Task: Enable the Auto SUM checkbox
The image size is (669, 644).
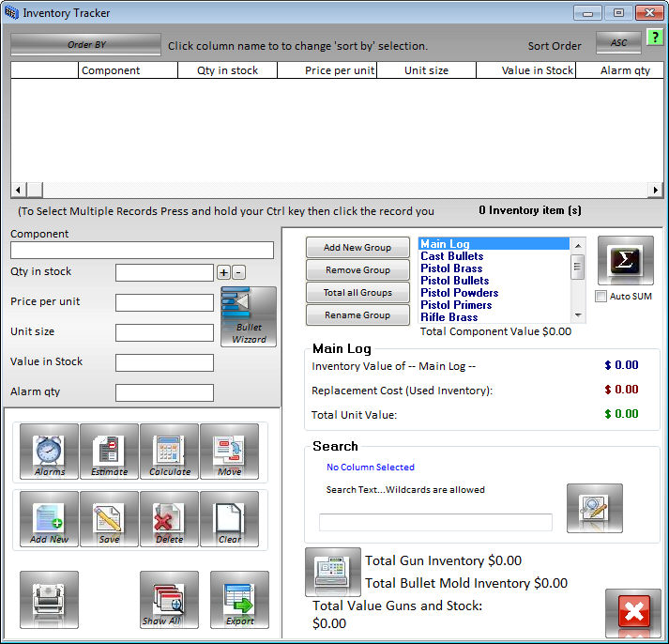Action: click(601, 297)
